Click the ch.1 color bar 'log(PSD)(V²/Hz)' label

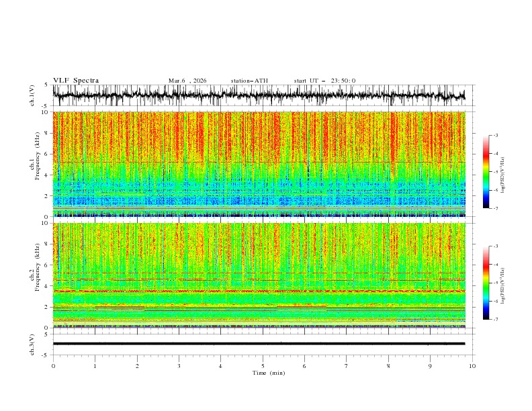pos(503,175)
